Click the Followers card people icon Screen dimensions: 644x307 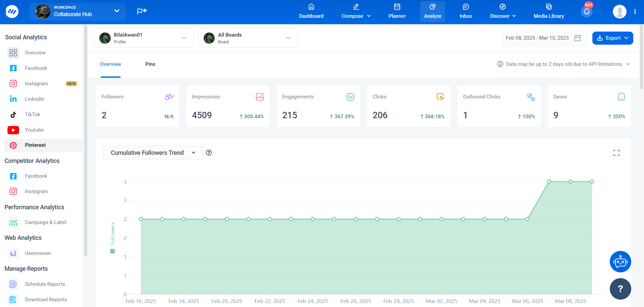click(x=169, y=97)
